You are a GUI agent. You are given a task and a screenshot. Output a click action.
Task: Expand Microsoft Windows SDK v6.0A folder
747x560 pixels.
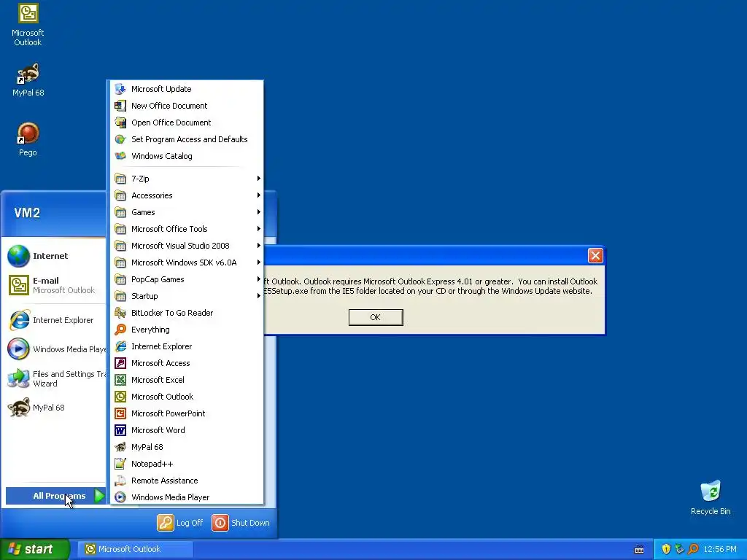pos(186,262)
